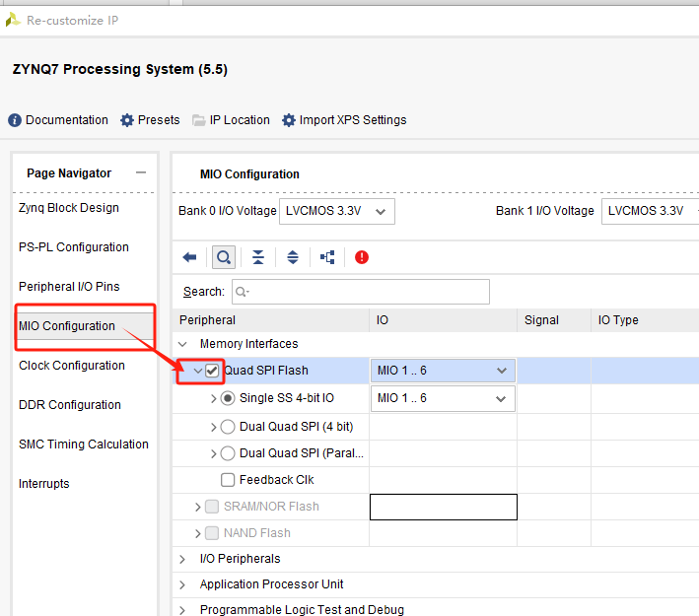
Task: Click into the Search input field
Action: pos(361,292)
